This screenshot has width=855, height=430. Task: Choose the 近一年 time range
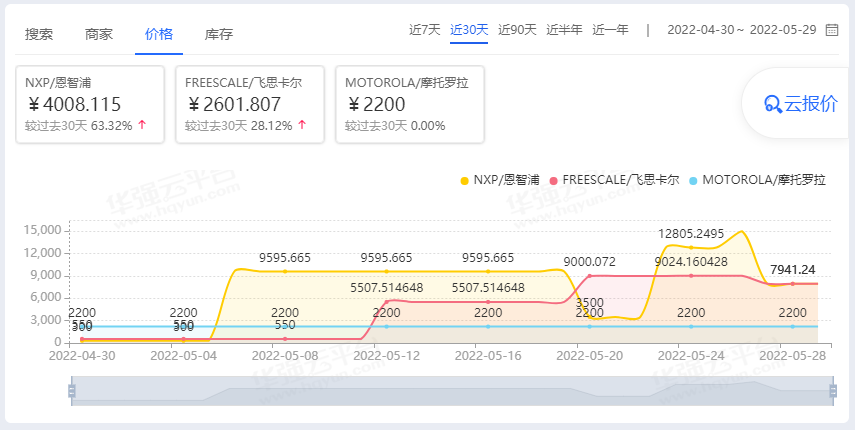pos(611,30)
